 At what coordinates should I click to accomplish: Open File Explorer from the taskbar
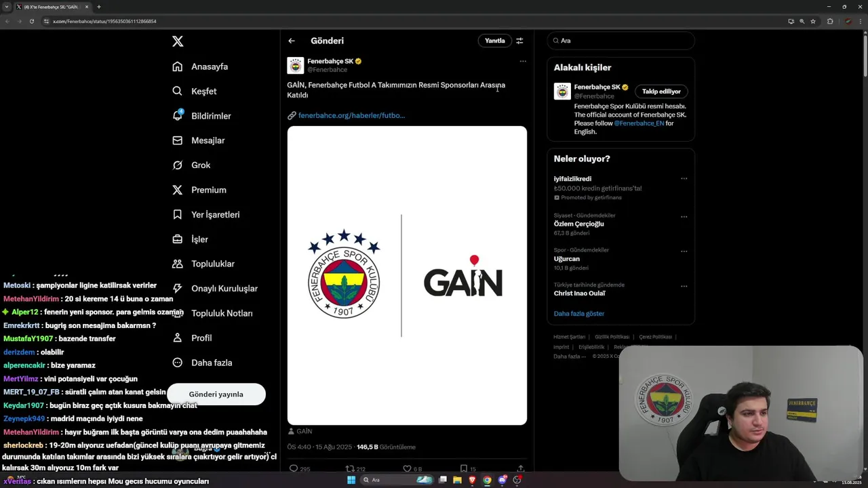coord(457,480)
